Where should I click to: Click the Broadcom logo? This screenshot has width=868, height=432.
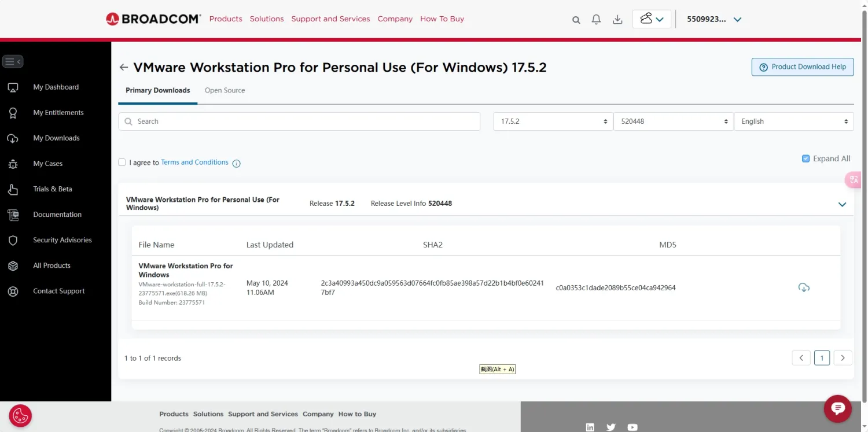coord(153,19)
